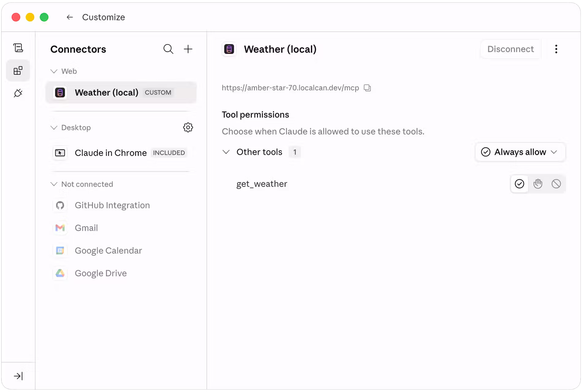Image resolution: width=582 pixels, height=392 pixels.
Task: Click the Other tools count badge
Action: pos(295,152)
